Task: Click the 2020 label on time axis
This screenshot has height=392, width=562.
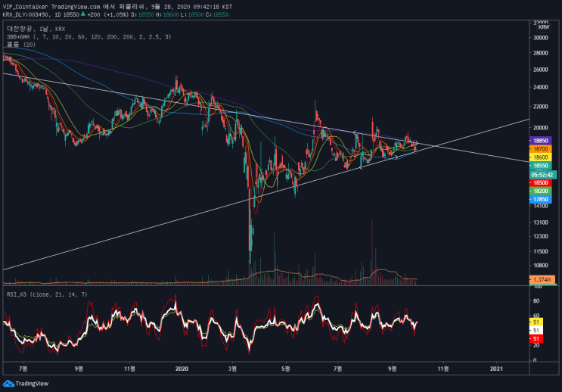Action: coord(182,369)
